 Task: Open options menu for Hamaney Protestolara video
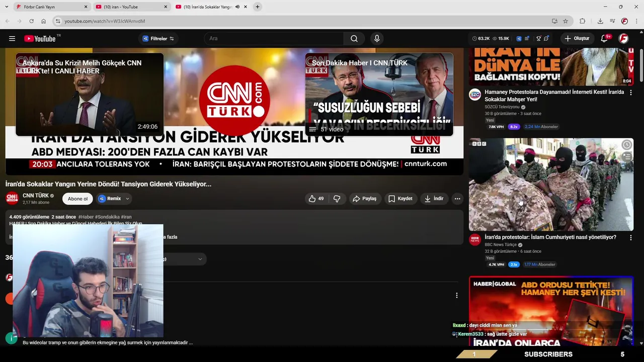[630, 93]
